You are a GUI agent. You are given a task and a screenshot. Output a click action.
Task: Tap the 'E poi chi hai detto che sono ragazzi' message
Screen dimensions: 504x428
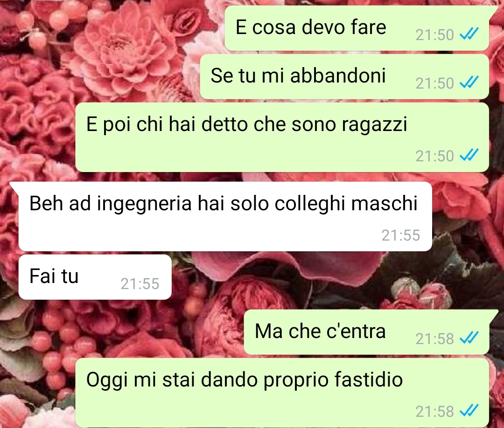(x=282, y=137)
